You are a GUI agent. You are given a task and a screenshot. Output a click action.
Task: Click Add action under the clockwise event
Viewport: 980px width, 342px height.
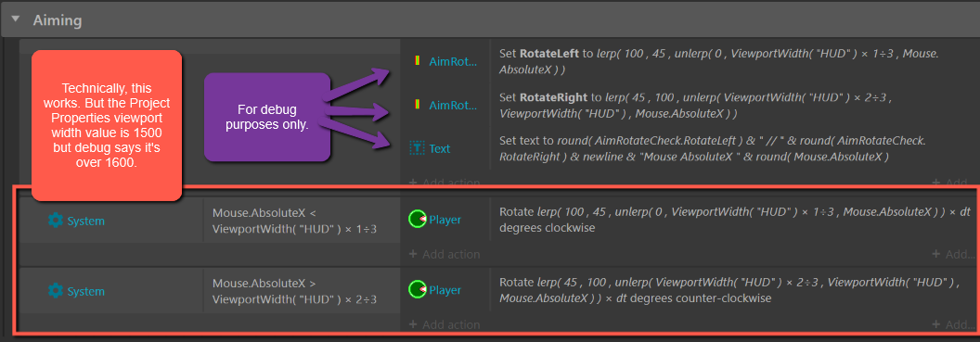tap(445, 255)
